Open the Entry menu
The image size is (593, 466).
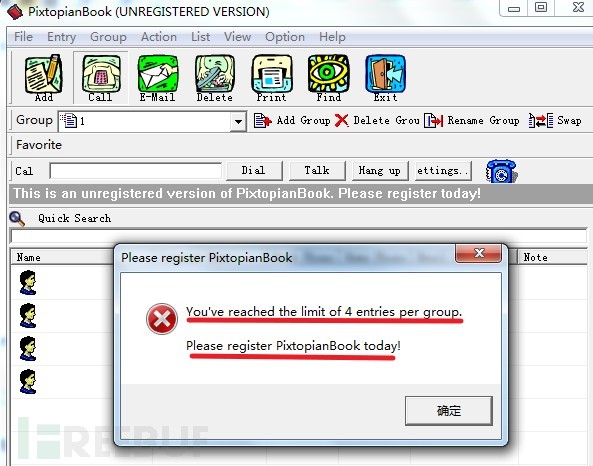click(61, 37)
